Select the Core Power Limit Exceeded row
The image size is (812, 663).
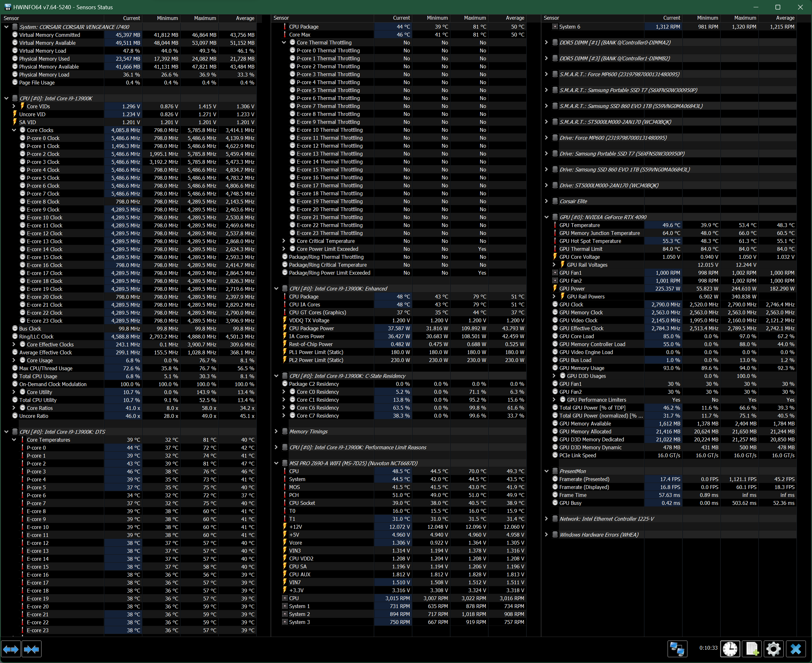coord(399,249)
